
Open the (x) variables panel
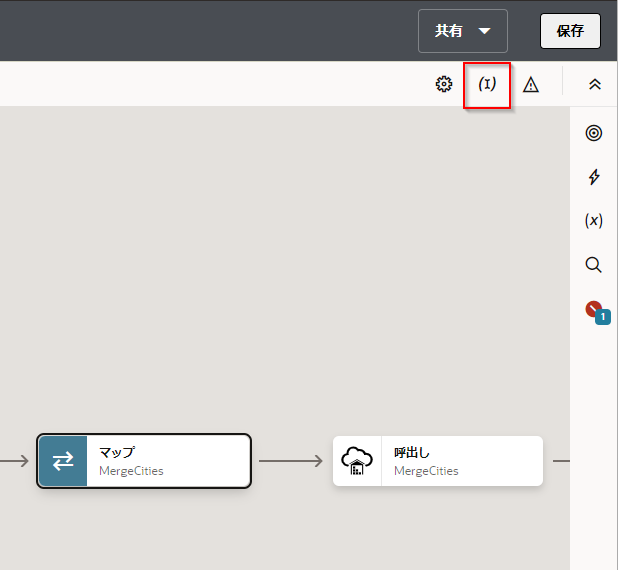point(594,221)
